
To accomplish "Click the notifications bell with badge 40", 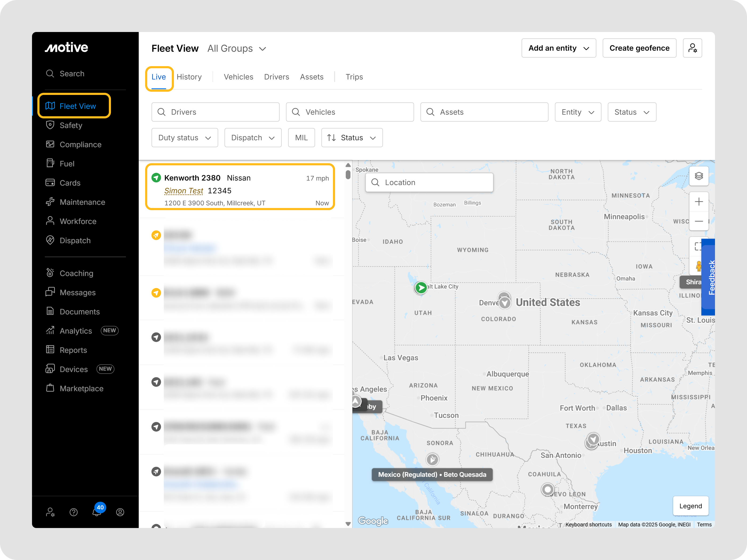I will click(97, 511).
